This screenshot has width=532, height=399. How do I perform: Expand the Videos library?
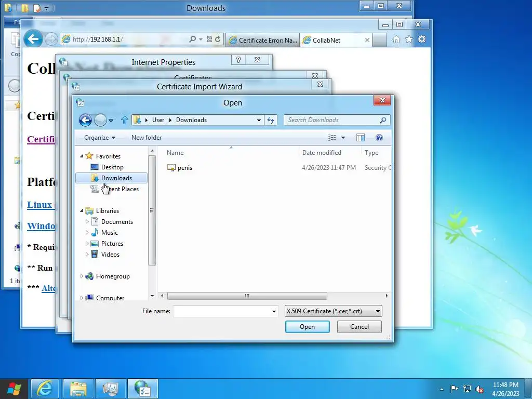click(87, 254)
